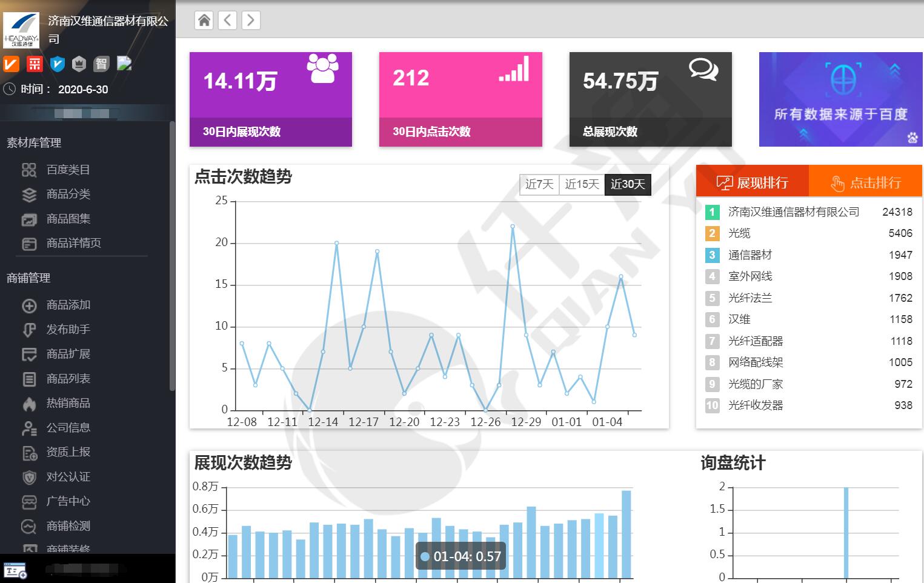Select 商品添加 in the sidebar
Viewport: 924px width, 583px height.
67,305
